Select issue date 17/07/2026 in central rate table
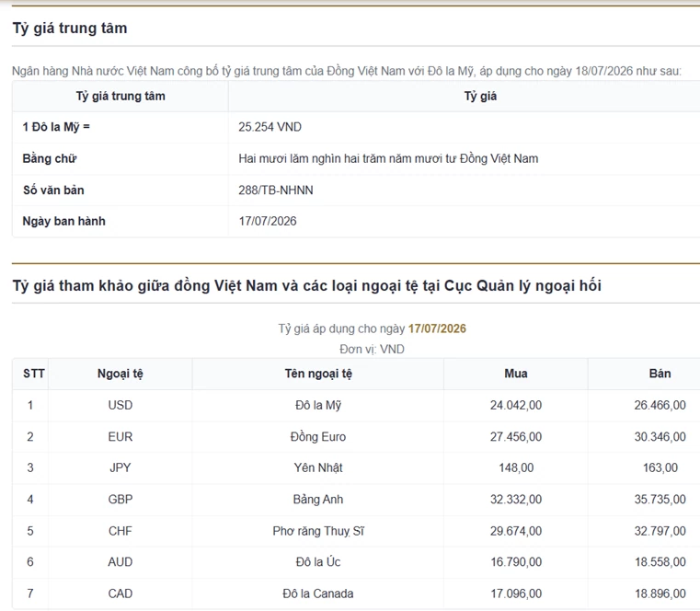The height and width of the screenshot is (611, 700). [268, 221]
